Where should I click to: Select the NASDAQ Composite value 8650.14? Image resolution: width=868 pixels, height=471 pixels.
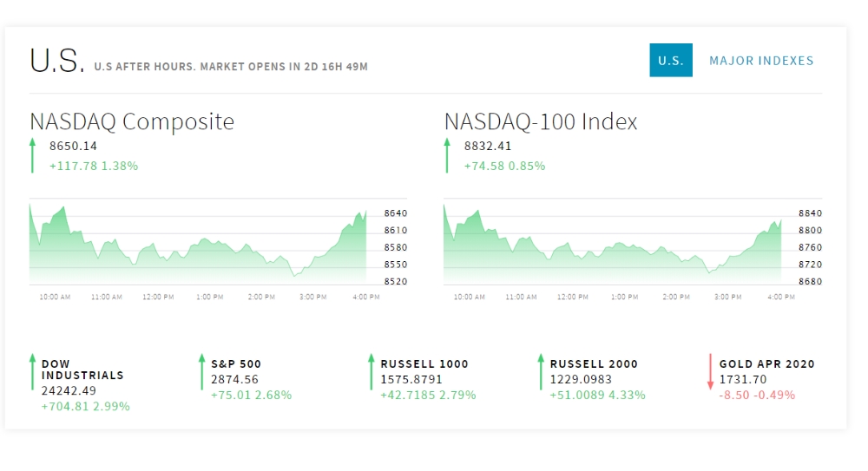tap(73, 146)
